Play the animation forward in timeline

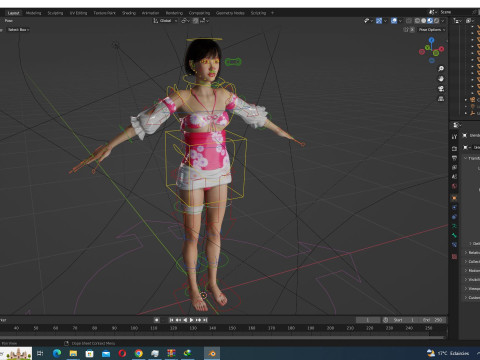pyautogui.click(x=191, y=320)
